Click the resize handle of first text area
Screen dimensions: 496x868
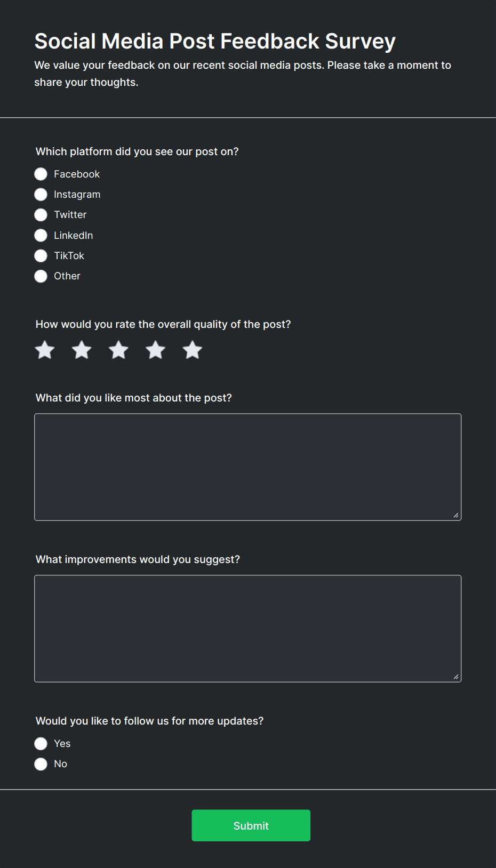point(457,515)
